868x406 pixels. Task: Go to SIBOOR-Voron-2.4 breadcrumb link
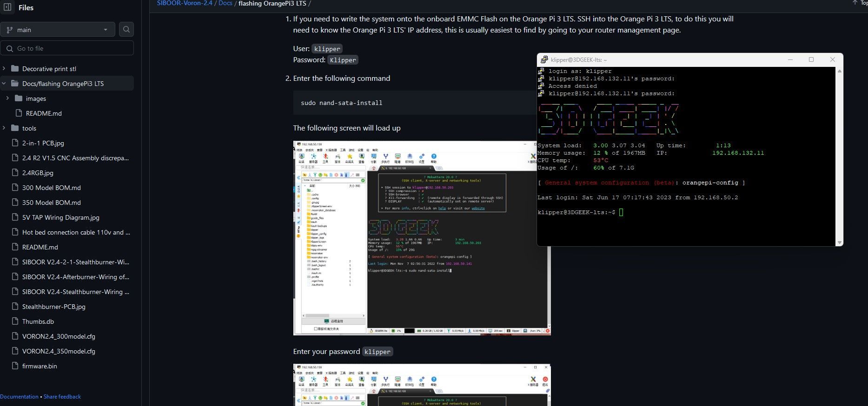(x=185, y=3)
